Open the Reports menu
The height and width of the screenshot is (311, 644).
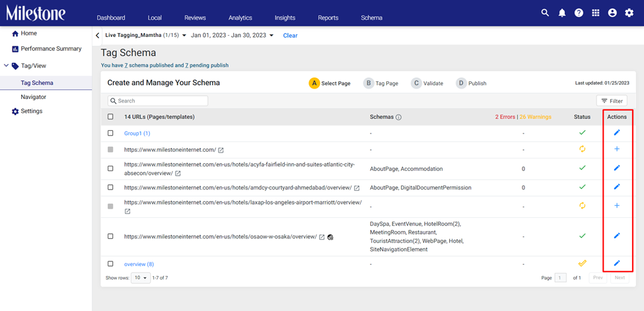pyautogui.click(x=328, y=18)
